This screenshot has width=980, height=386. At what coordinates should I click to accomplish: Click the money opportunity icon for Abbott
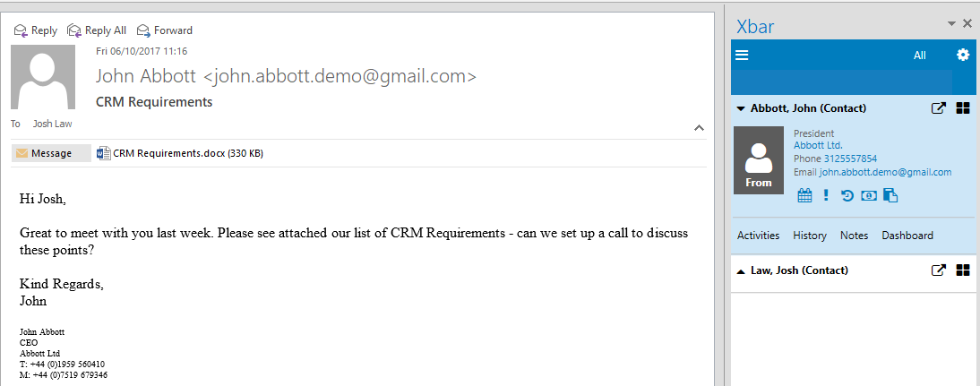coord(869,195)
